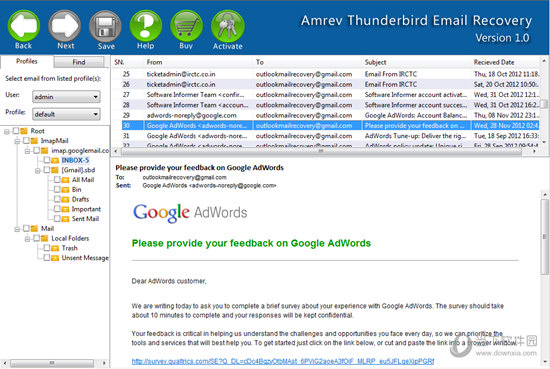550x369 pixels.
Task: Open the survey.qualtrics.com link in email
Action: [x=283, y=361]
